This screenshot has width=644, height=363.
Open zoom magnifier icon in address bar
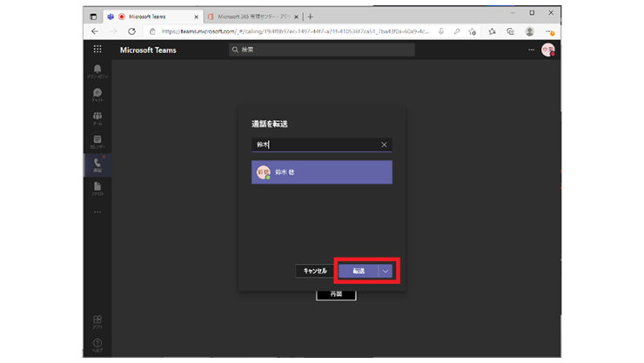click(457, 31)
